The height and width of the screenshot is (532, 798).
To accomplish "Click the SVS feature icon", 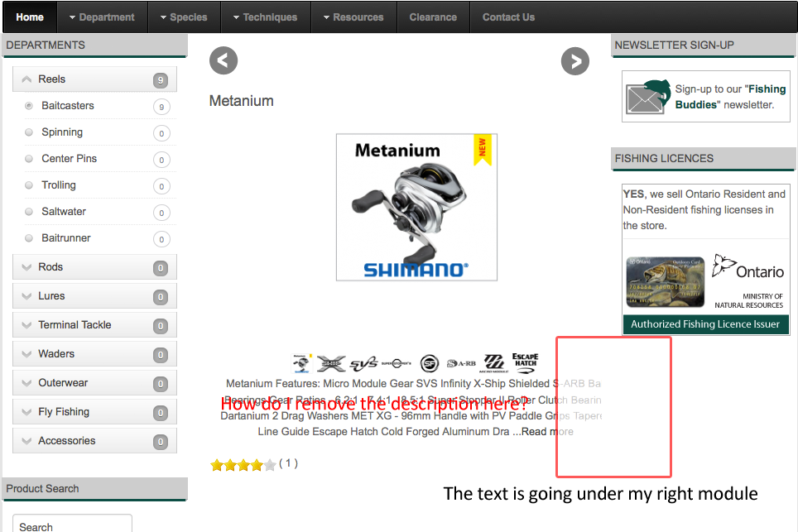I will (363, 363).
